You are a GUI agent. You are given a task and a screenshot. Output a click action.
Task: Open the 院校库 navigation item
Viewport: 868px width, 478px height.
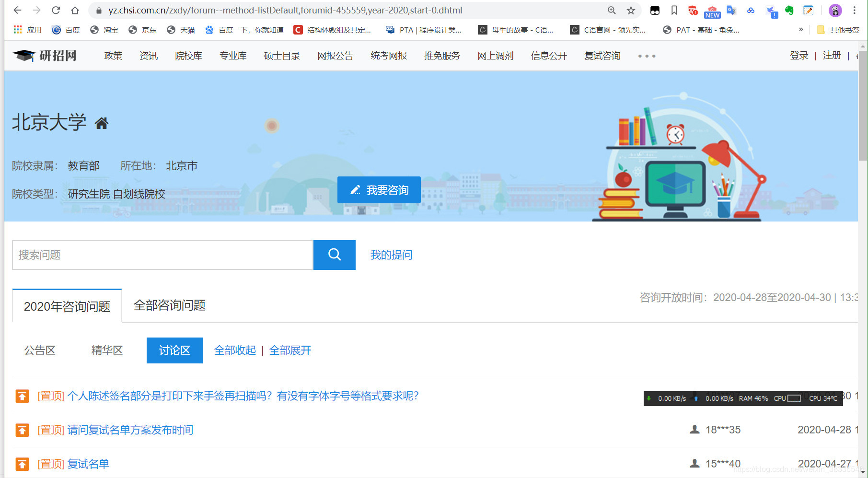click(x=188, y=56)
